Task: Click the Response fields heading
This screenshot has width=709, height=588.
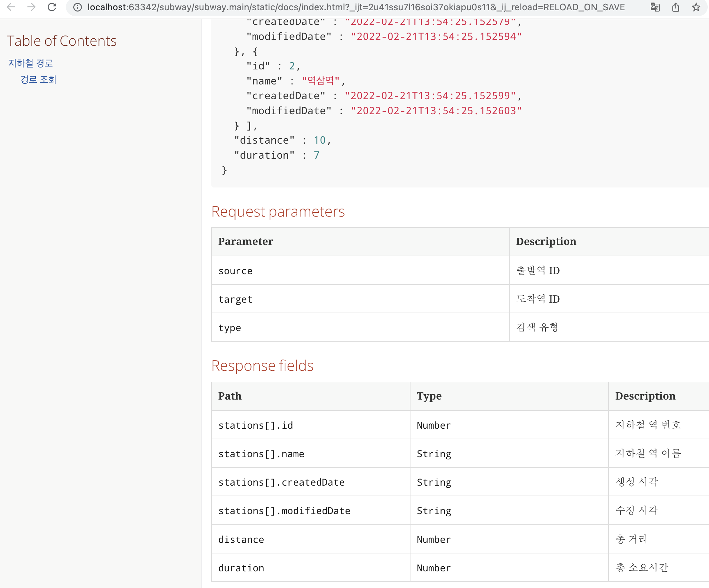Action: [262, 366]
